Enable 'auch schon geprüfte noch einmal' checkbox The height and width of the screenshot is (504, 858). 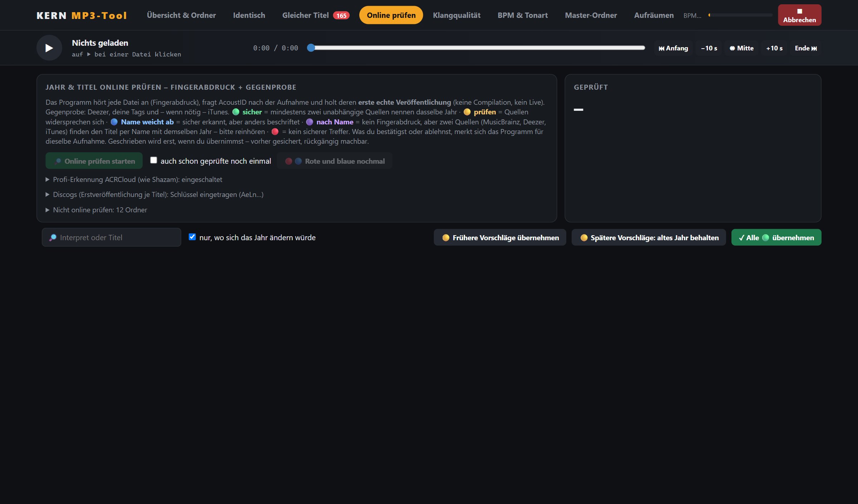[153, 160]
